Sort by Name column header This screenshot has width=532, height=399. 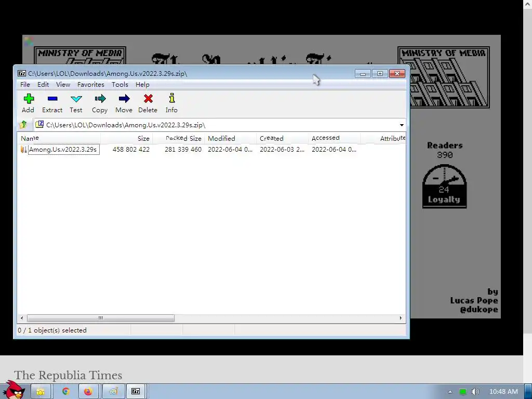[x=59, y=138]
